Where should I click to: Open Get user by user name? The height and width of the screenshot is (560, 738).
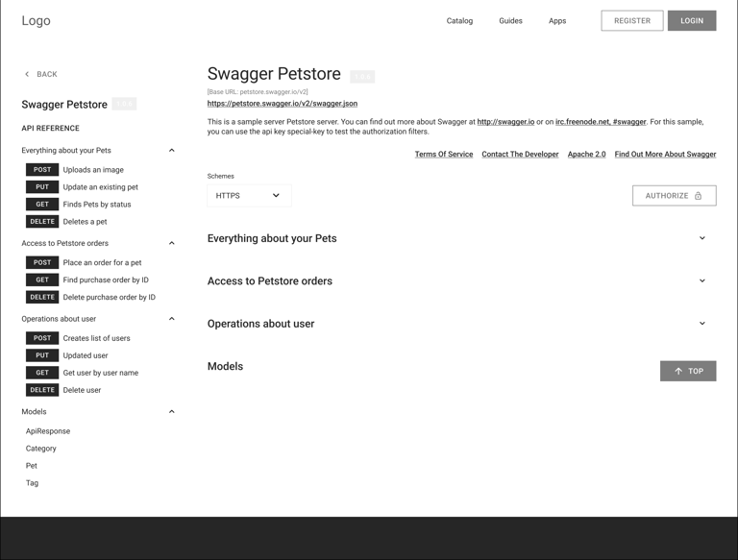(x=101, y=373)
